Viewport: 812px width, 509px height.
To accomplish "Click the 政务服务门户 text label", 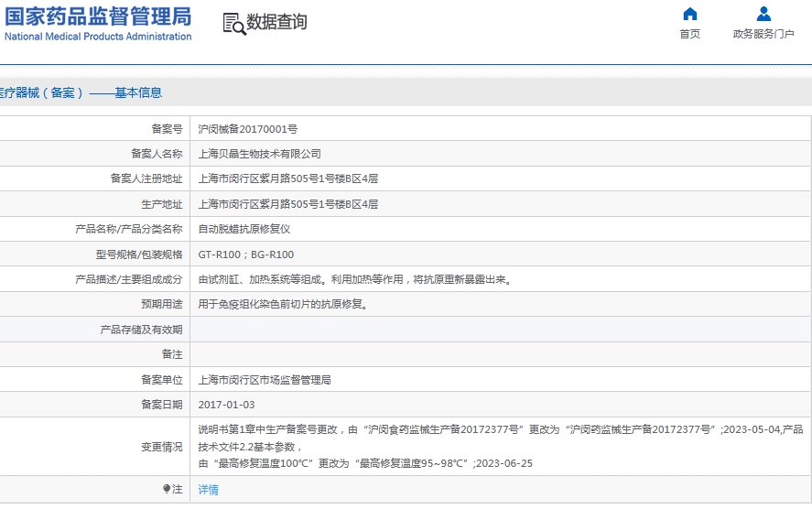I will [x=763, y=34].
